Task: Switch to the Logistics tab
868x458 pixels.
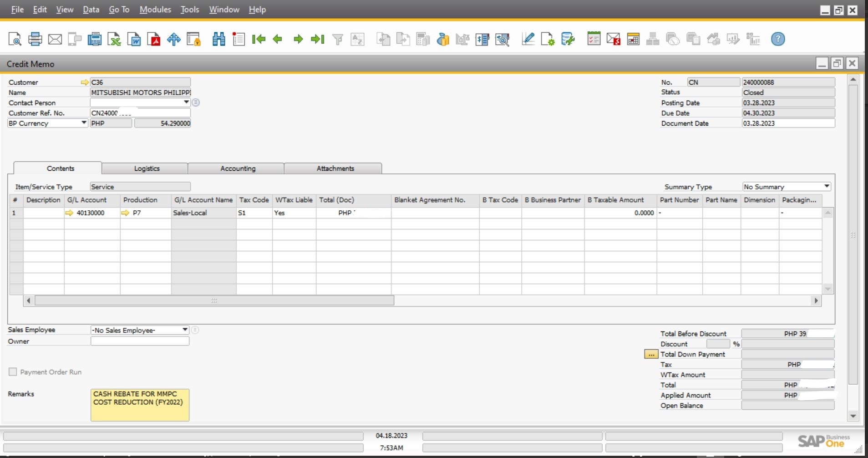Action: coord(145,168)
